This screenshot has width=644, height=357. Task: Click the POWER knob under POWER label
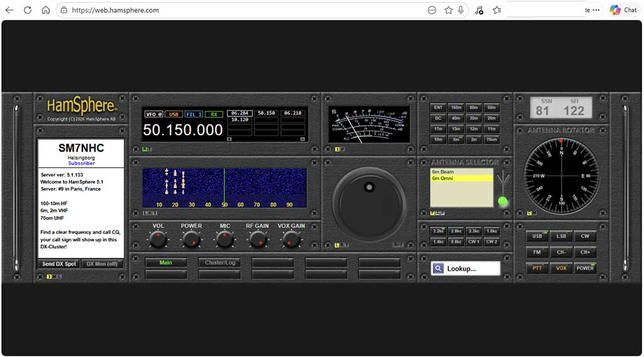point(191,239)
